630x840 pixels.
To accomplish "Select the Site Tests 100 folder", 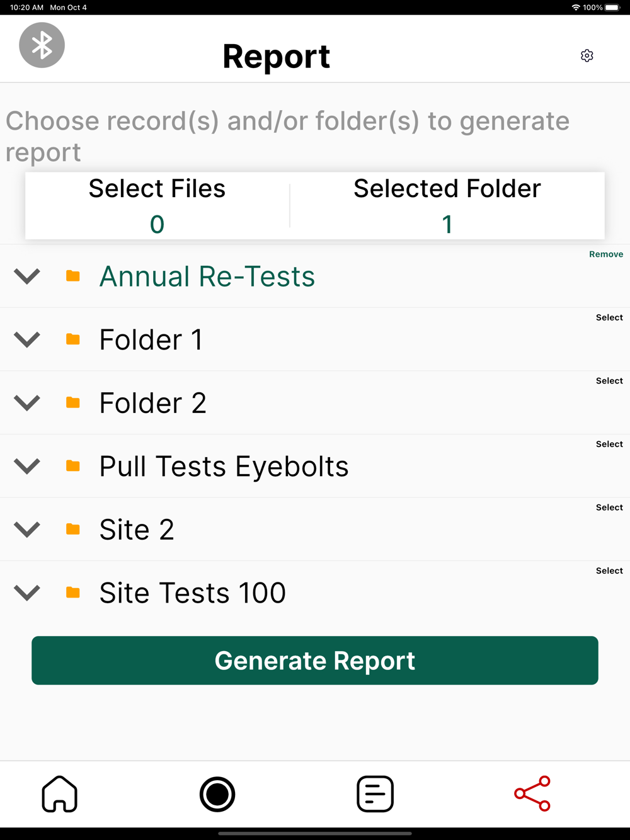I will [x=609, y=570].
